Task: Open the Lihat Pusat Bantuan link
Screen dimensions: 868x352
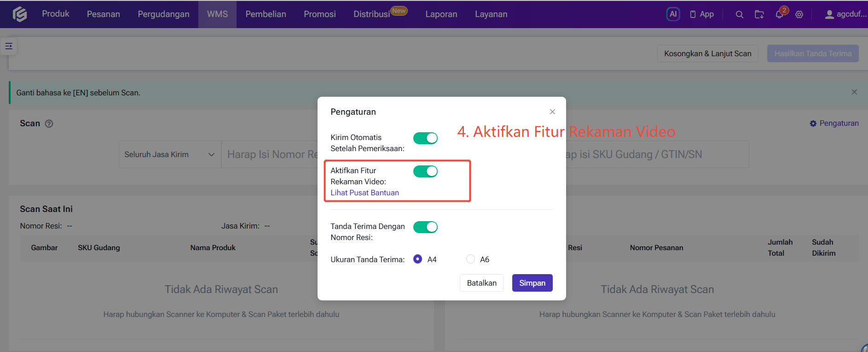Action: [x=365, y=193]
